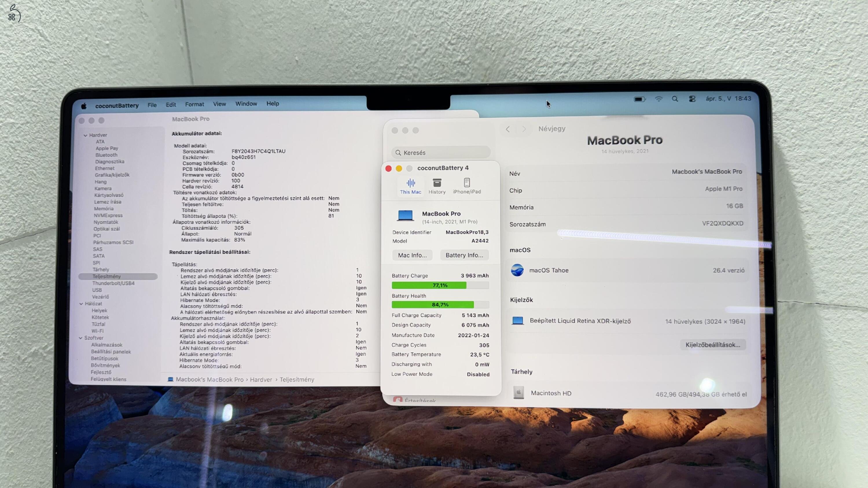
Task: Open Spotlight search magnifier icon
Action: pos(675,99)
